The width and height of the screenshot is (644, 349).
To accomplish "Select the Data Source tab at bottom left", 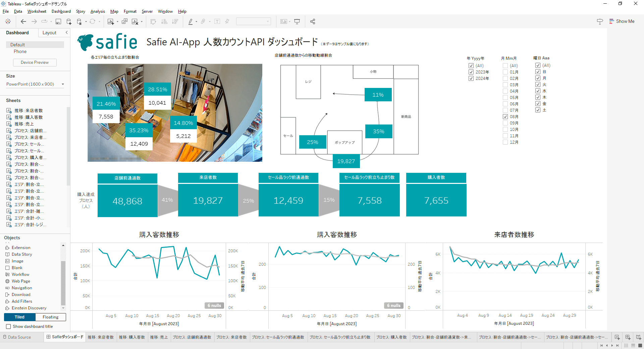I will coord(20,337).
